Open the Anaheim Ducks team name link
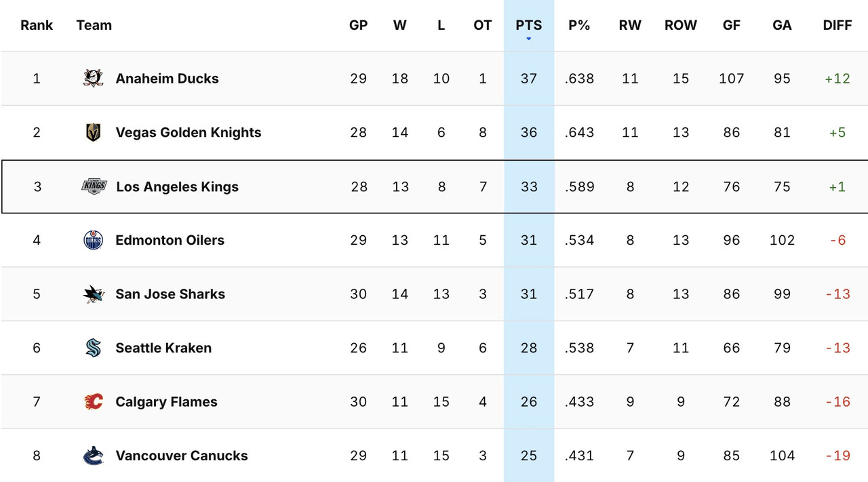Image resolution: width=868 pixels, height=482 pixels. pyautogui.click(x=167, y=78)
